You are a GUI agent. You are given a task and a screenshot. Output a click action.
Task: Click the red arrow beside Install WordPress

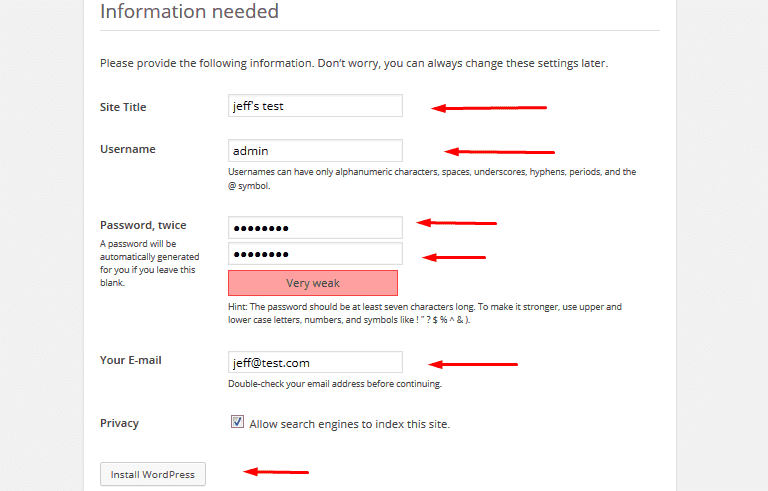[x=277, y=471]
